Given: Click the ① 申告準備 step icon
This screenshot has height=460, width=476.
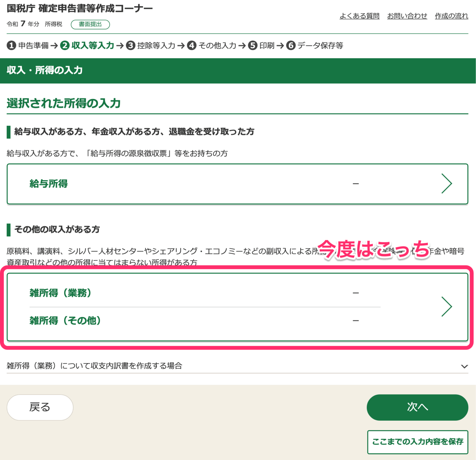Looking at the screenshot, I should pyautogui.click(x=12, y=45).
